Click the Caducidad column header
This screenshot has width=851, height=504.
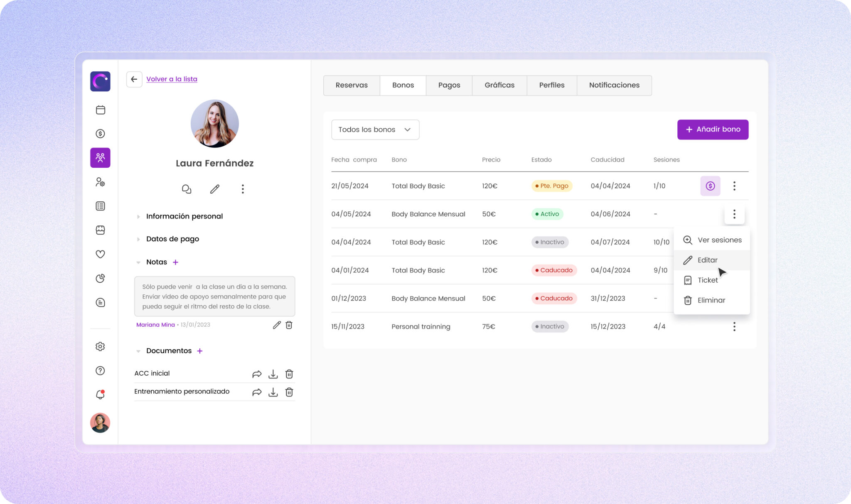[607, 160]
